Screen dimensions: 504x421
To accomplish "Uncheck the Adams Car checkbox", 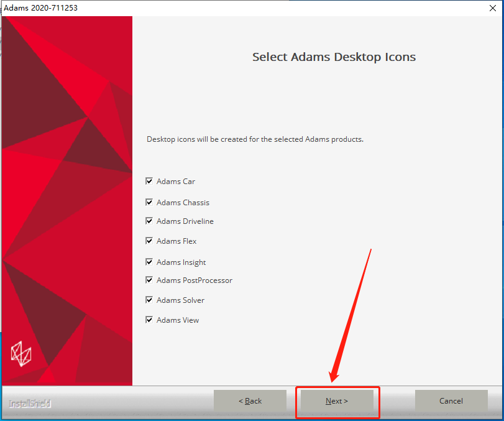I will pyautogui.click(x=149, y=181).
